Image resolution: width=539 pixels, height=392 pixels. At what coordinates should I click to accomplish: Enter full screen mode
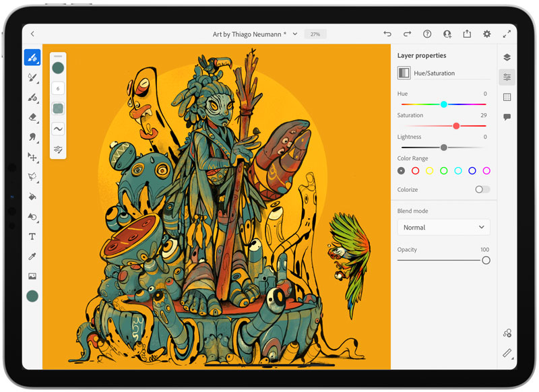[x=507, y=34]
